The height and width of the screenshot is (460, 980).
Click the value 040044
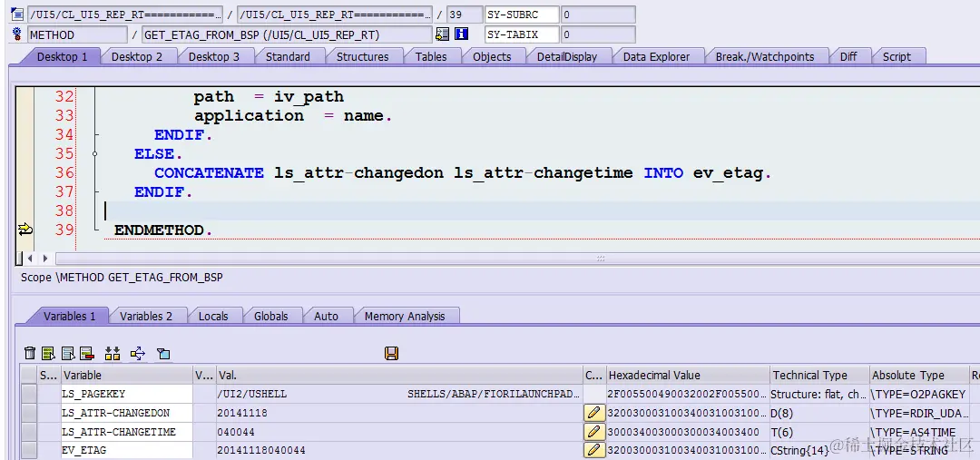click(236, 432)
